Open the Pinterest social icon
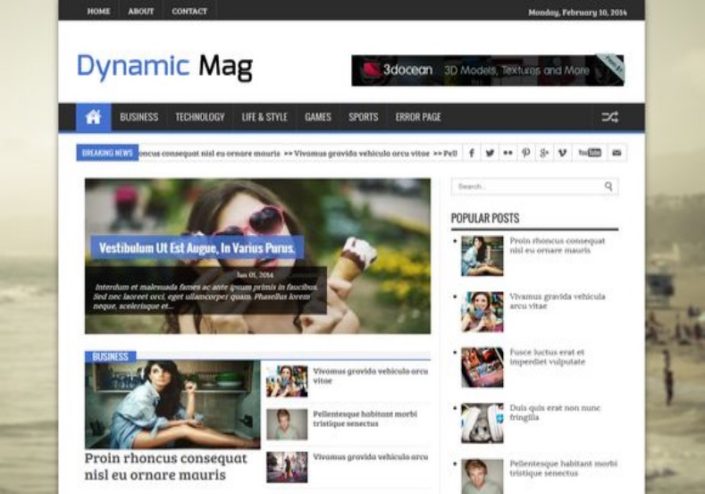This screenshot has width=705, height=494. pos(526,153)
